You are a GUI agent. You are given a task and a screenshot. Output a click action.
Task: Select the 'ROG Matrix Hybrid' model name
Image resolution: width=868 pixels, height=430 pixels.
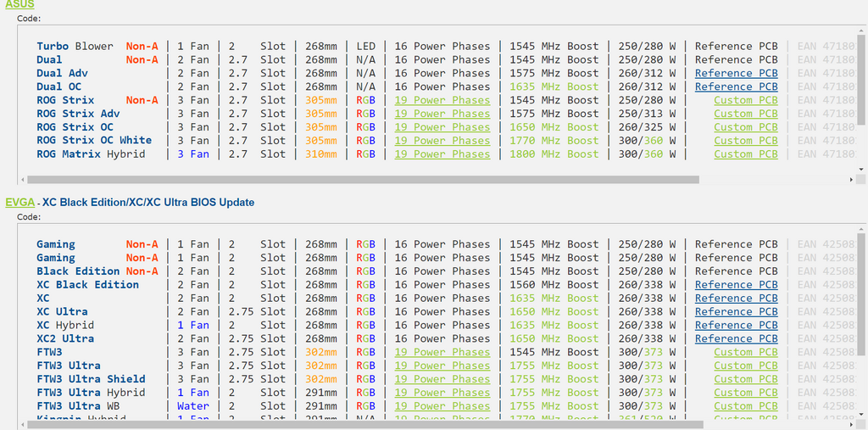[91, 154]
